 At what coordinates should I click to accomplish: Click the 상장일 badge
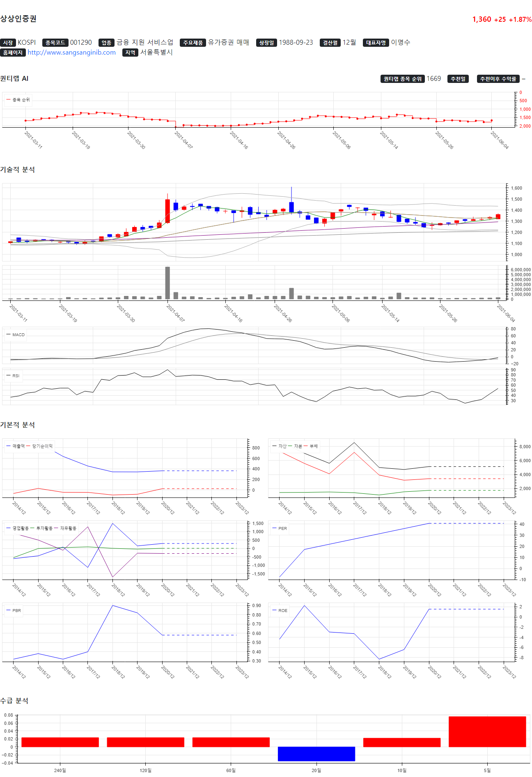pyautogui.click(x=266, y=43)
